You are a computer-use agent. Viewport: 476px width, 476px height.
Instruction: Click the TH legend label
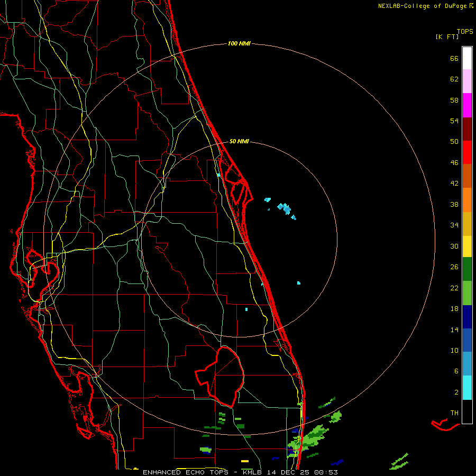[454, 413]
